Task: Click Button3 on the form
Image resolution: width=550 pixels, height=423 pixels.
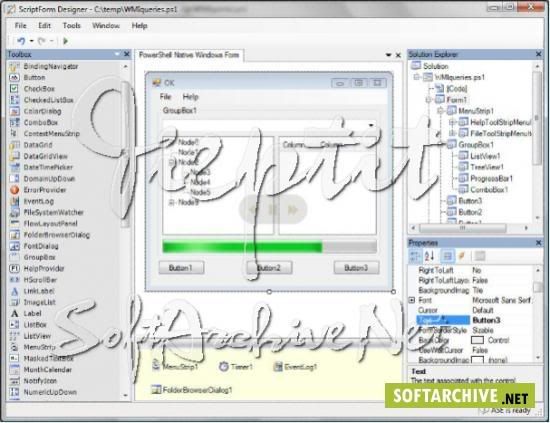Action: click(x=356, y=268)
